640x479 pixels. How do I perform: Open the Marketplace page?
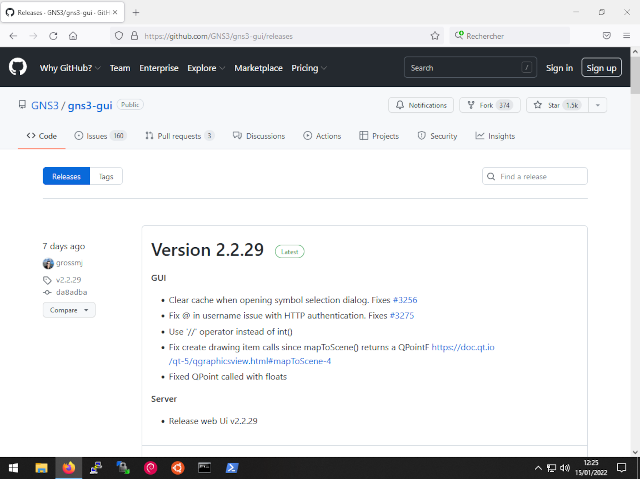click(258, 68)
